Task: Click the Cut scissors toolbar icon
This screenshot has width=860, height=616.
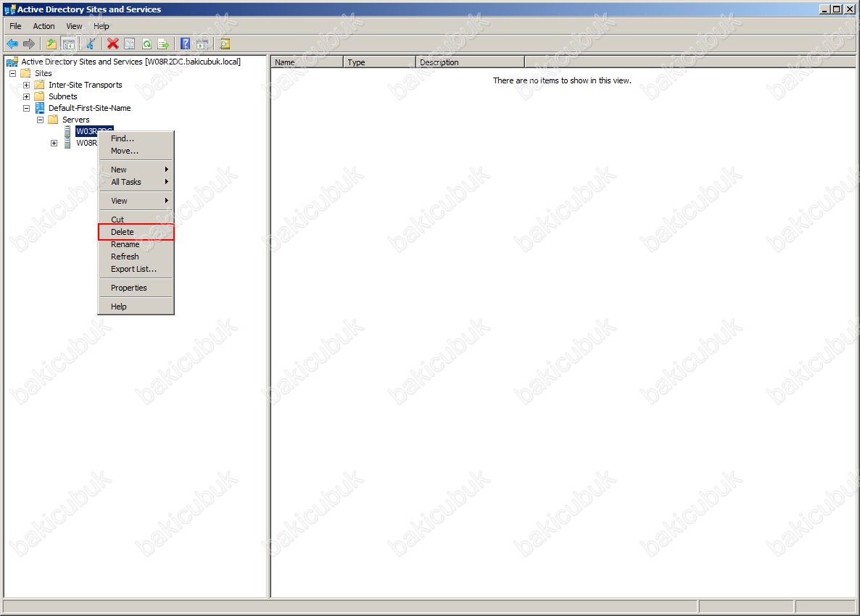Action: tap(91, 43)
